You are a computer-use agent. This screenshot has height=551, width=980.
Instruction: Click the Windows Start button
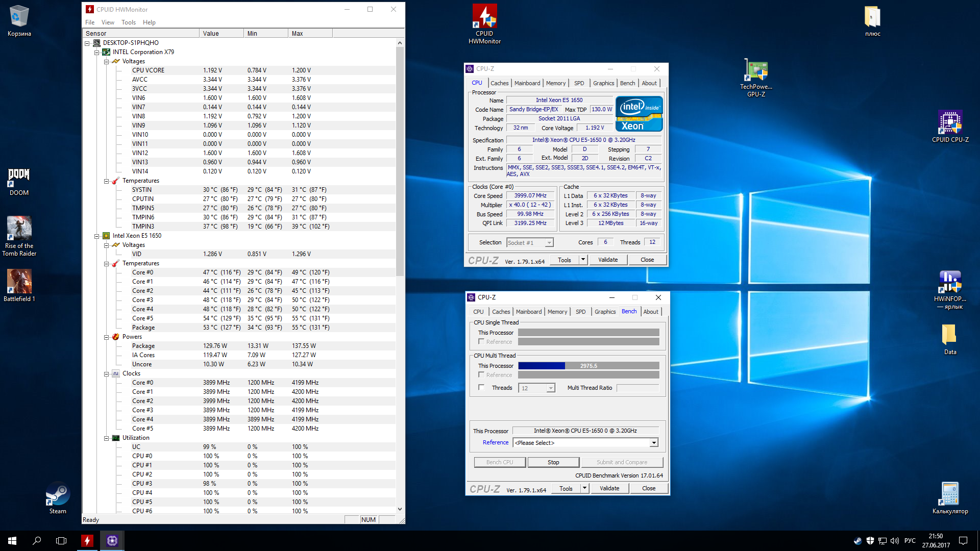click(x=12, y=540)
